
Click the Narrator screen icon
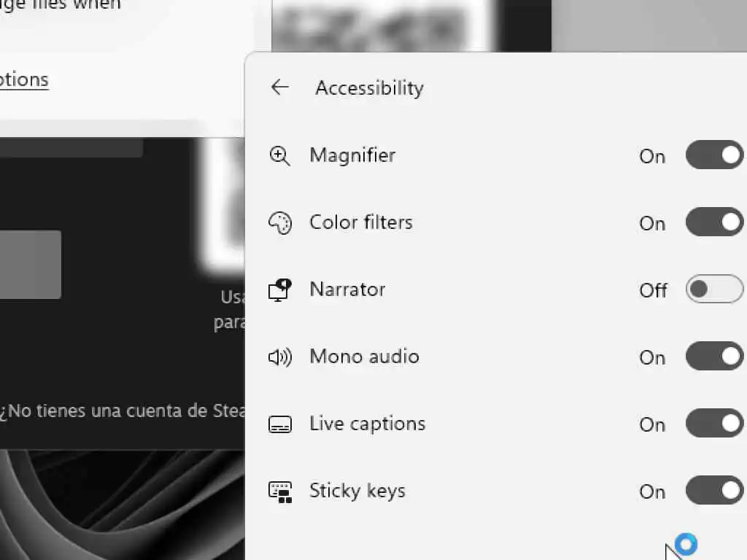pyautogui.click(x=279, y=290)
